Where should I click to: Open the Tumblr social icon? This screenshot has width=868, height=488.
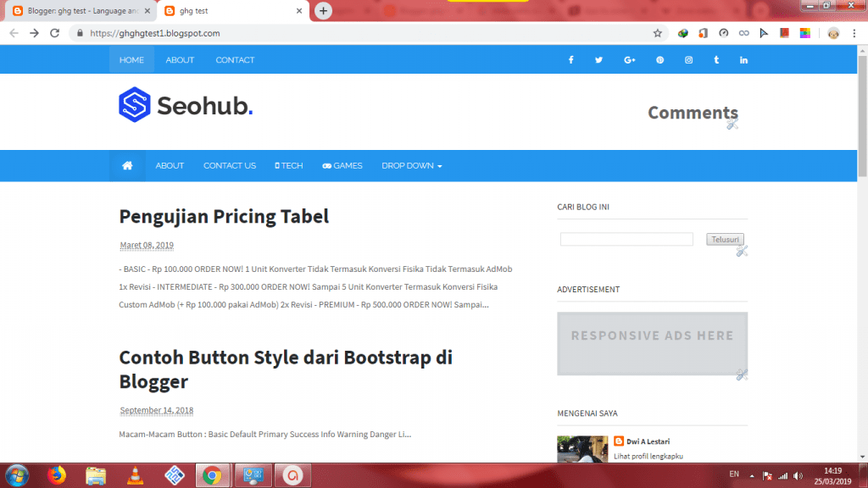point(716,60)
